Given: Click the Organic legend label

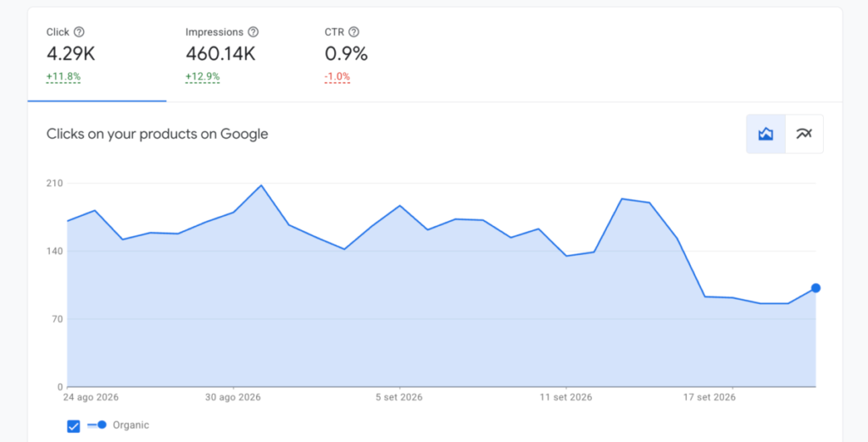Looking at the screenshot, I should 131,425.
